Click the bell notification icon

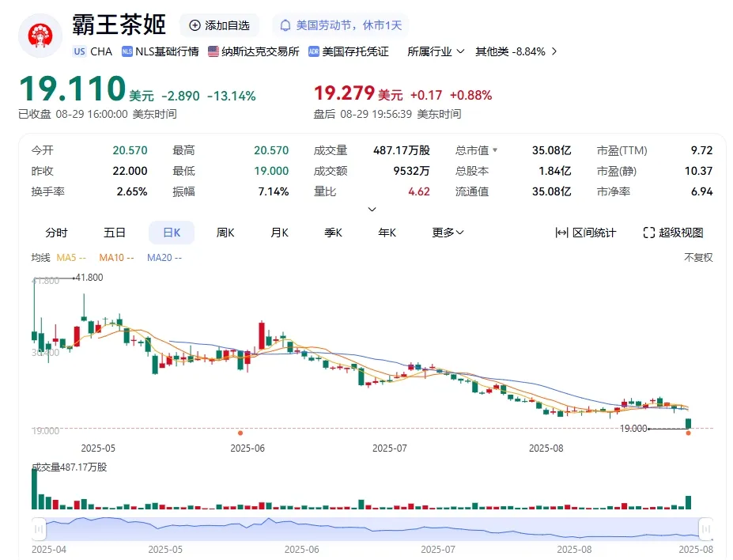[x=285, y=25]
